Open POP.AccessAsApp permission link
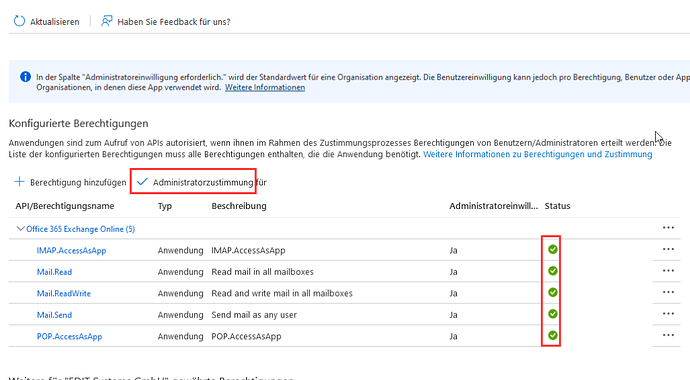 pos(69,337)
